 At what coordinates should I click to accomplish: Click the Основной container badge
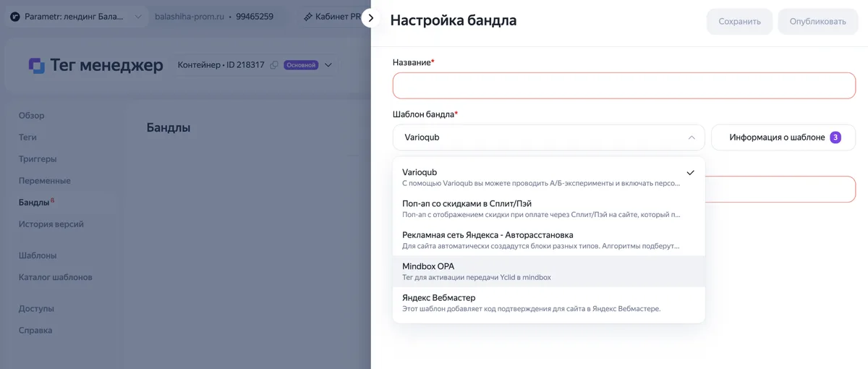[301, 65]
